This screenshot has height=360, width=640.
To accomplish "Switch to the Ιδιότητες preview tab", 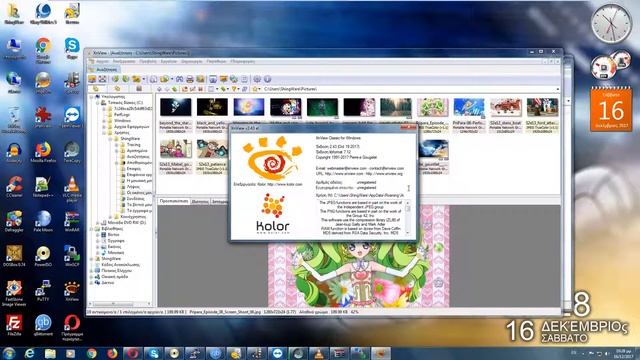I will 200,202.
